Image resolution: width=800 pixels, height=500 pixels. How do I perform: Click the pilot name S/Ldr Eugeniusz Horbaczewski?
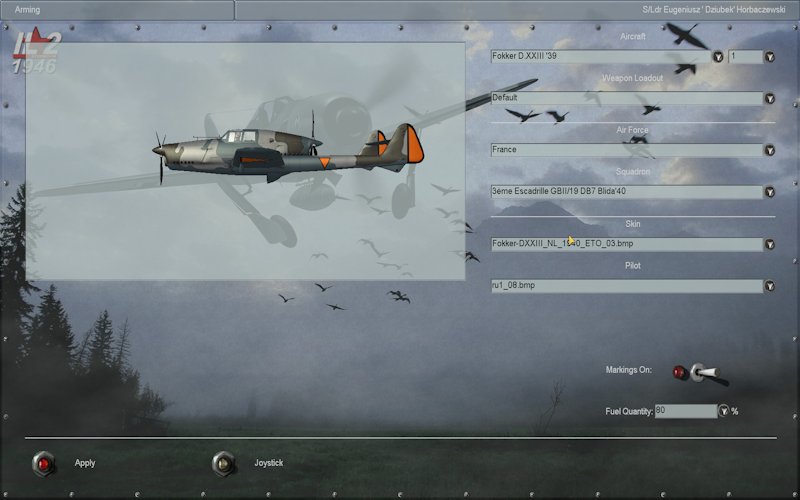point(714,10)
